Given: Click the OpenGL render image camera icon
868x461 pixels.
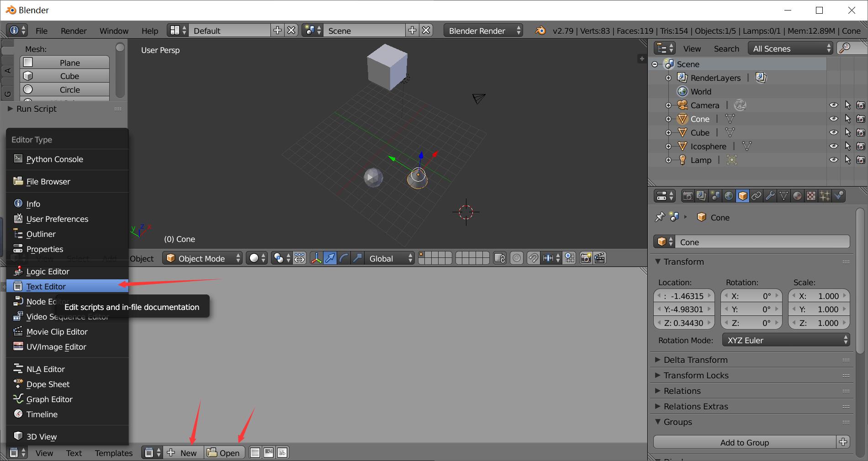Looking at the screenshot, I should (x=586, y=258).
